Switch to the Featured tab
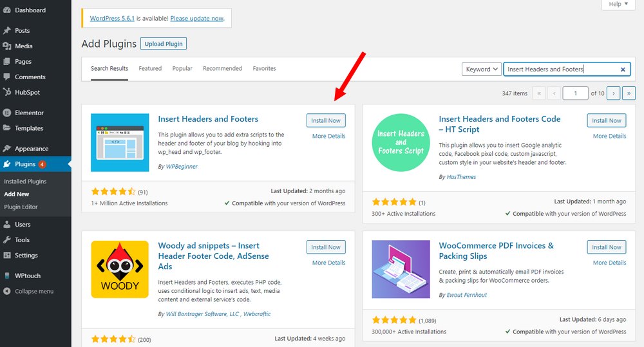 pyautogui.click(x=150, y=69)
